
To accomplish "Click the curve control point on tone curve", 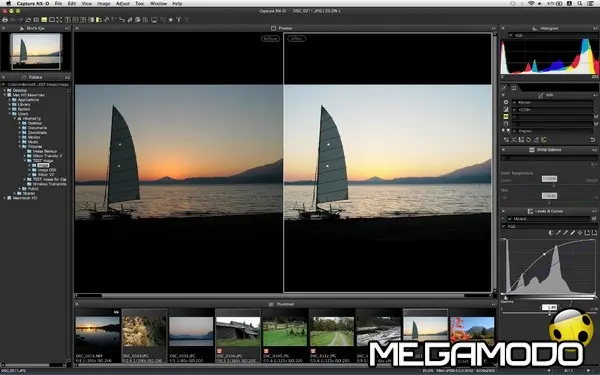I will 545,254.
